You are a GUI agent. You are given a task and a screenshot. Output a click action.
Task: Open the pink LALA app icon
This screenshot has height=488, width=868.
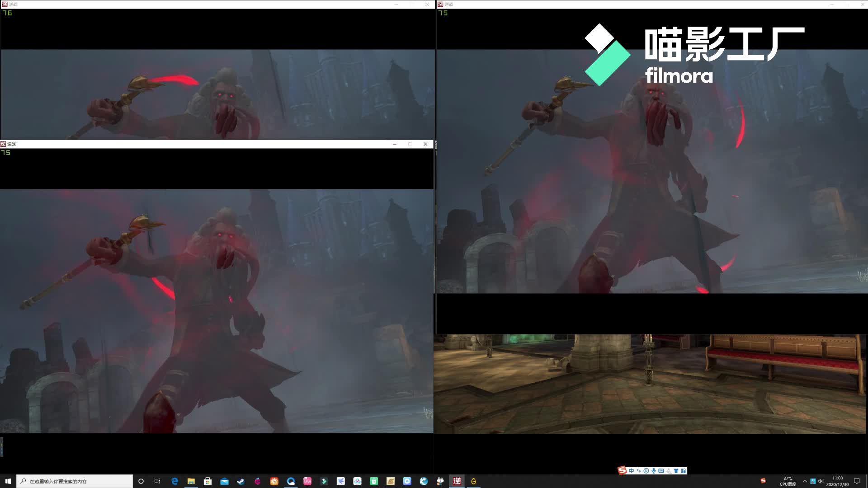point(307,481)
